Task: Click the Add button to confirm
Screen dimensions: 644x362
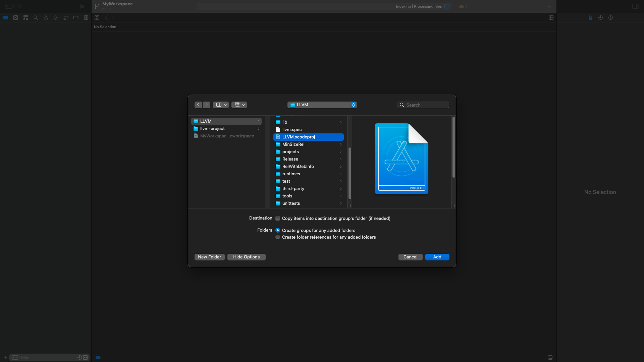Action: tap(437, 256)
